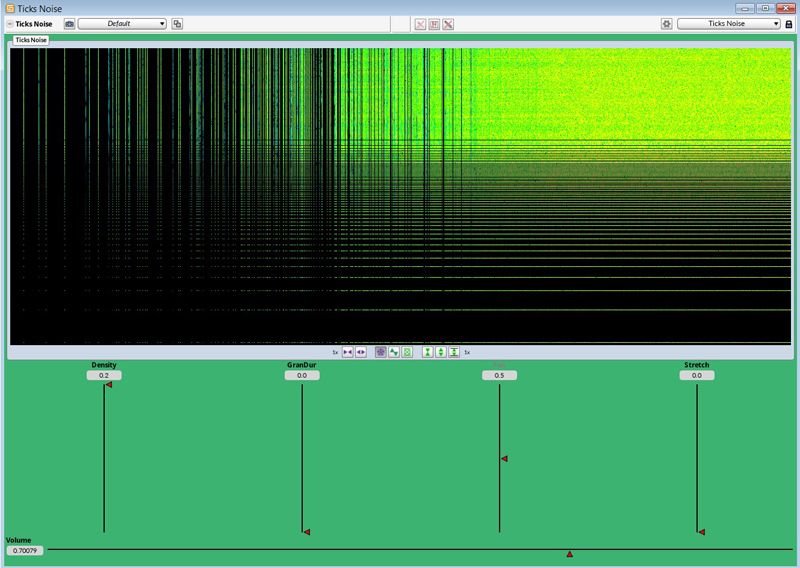Maximize the Ticks Noise window
This screenshot has height=568, width=800.
pyautogui.click(x=765, y=8)
